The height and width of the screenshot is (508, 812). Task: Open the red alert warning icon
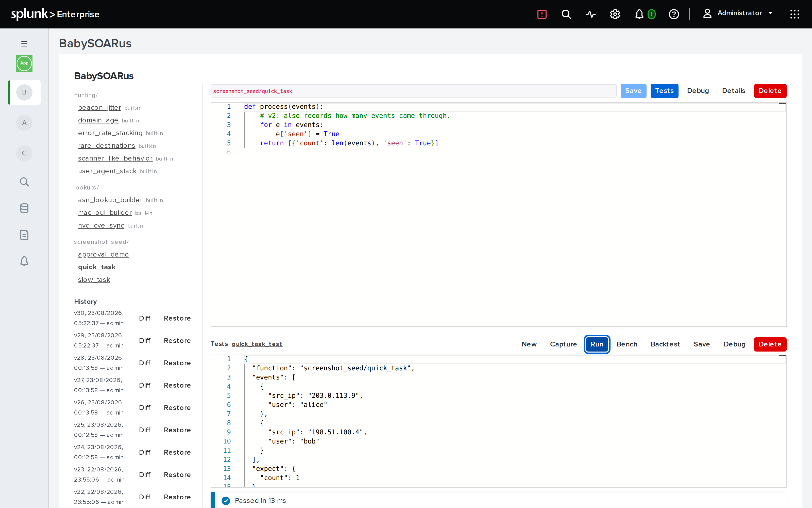[x=542, y=14]
